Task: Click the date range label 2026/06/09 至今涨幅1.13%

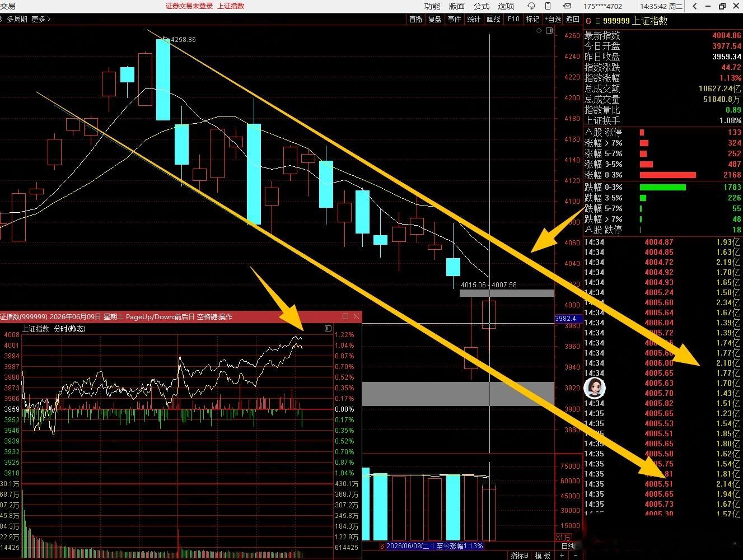Action: 434,546
